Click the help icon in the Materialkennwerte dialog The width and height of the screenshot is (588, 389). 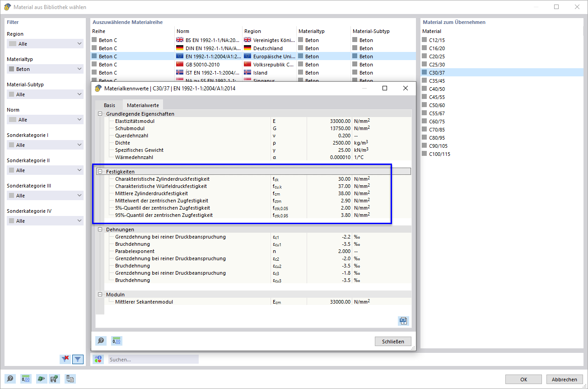101,341
